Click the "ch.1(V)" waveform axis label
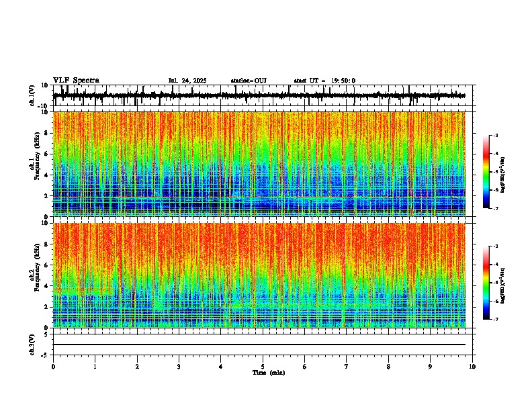 pyautogui.click(x=32, y=95)
